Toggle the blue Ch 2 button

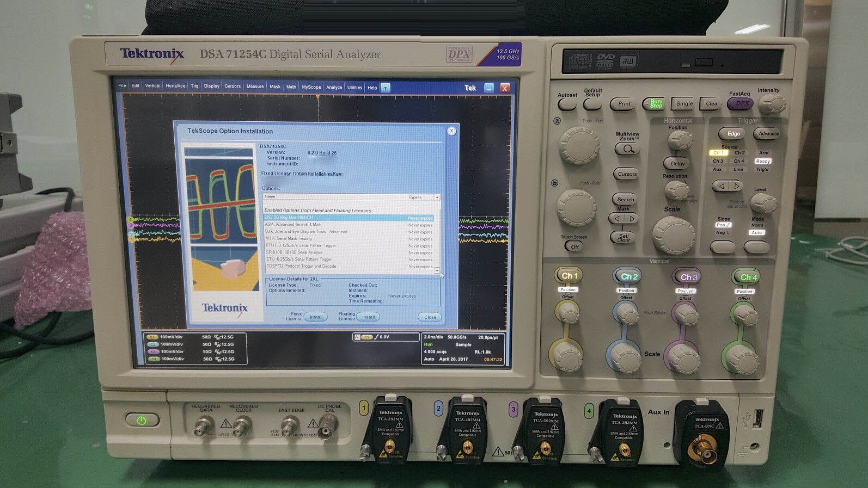tap(628, 276)
